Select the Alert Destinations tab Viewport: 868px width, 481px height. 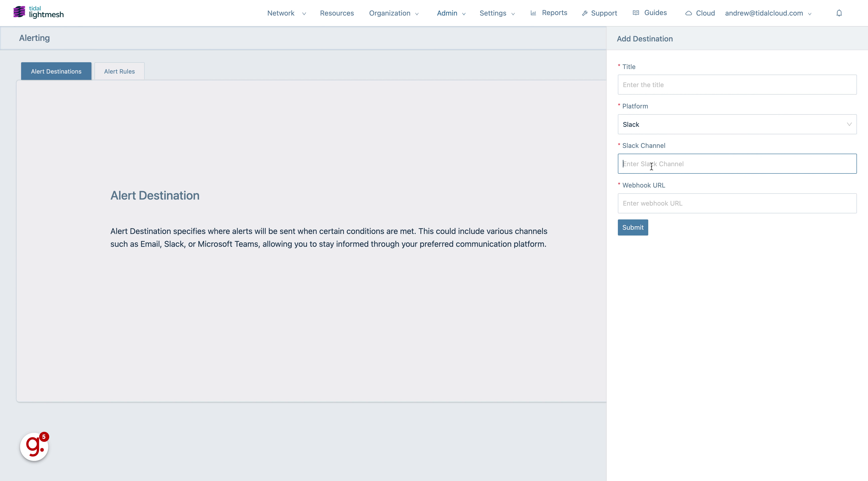coord(56,71)
